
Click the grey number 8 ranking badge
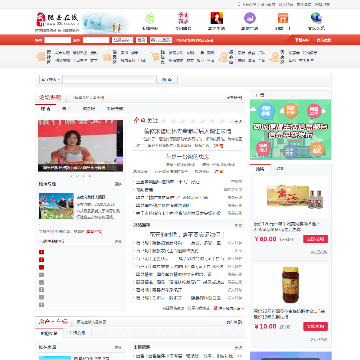(41, 305)
